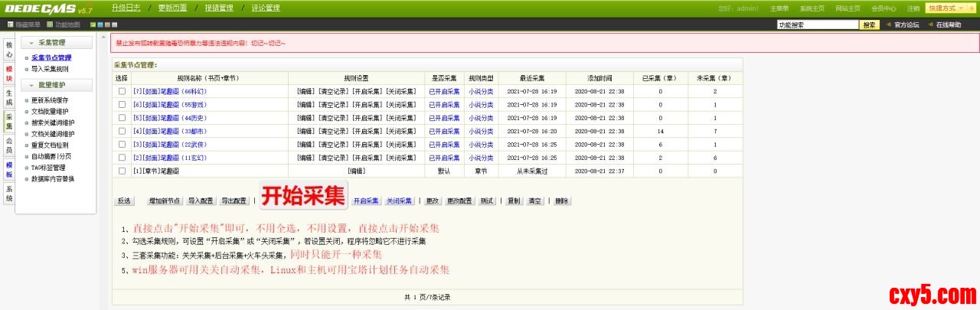Tick checkbox for 笔趣阁 (33都市) row
980x310 pixels.
122,131
